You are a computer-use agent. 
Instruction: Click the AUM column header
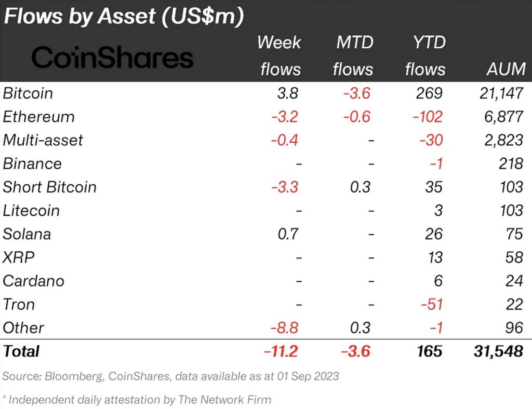coord(506,69)
